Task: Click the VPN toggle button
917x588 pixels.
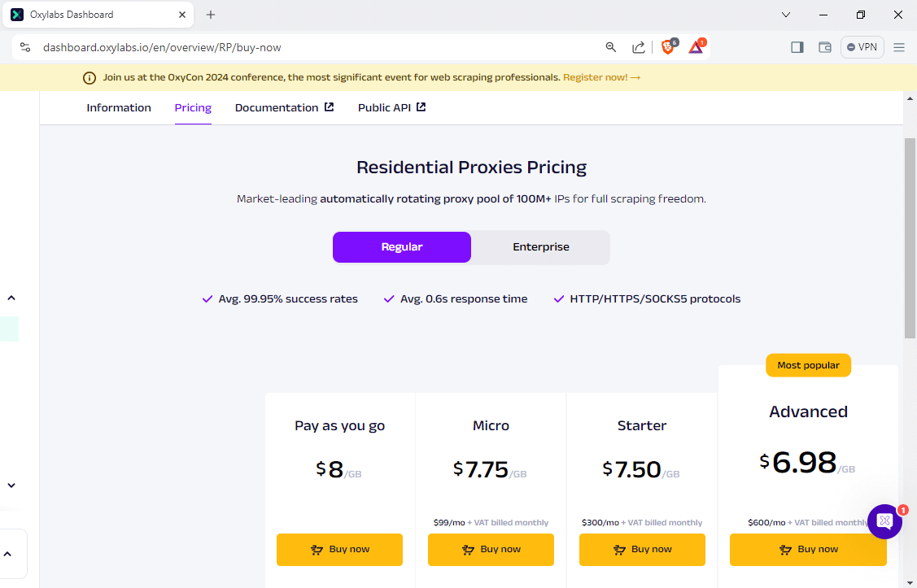Action: (x=862, y=47)
